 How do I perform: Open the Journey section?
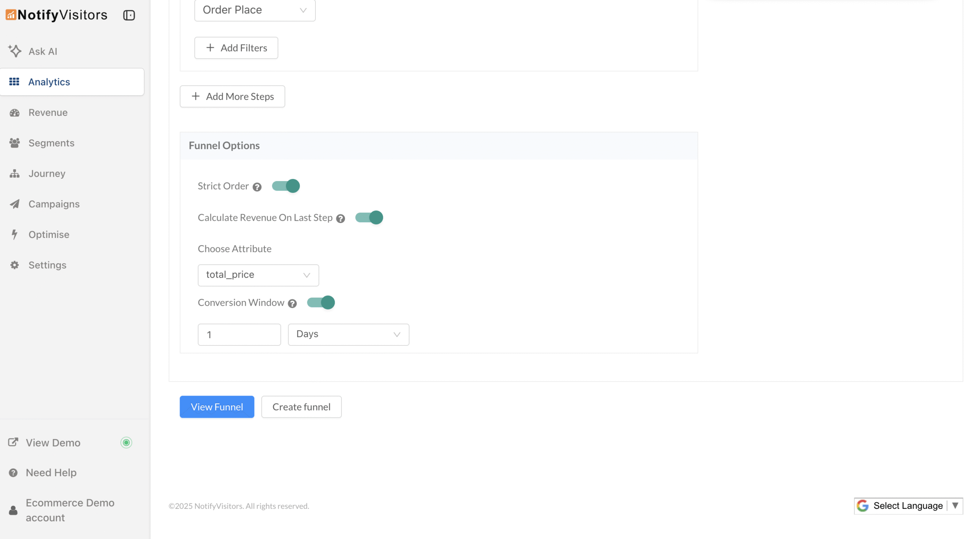click(x=47, y=173)
